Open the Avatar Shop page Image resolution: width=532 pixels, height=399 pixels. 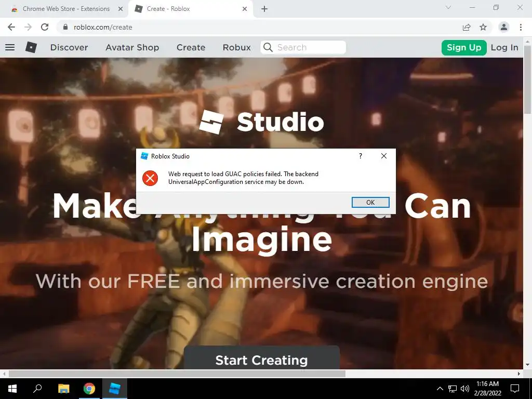coord(132,47)
